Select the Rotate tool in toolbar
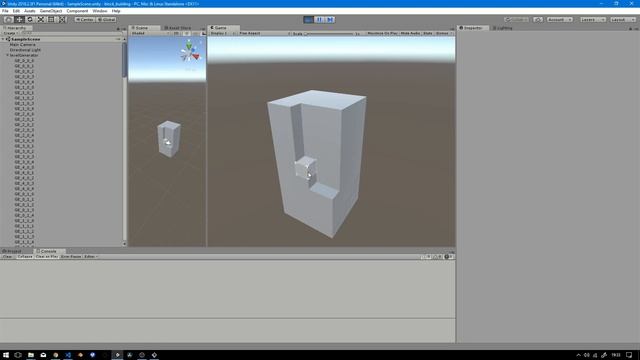Viewport: 640px width, 360px height. click(30, 19)
